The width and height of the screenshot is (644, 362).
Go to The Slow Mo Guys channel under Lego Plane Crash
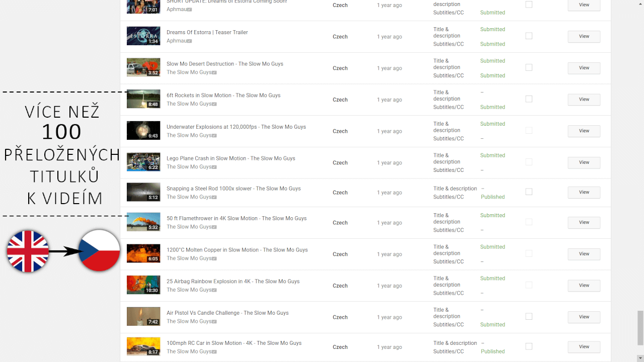point(189,167)
